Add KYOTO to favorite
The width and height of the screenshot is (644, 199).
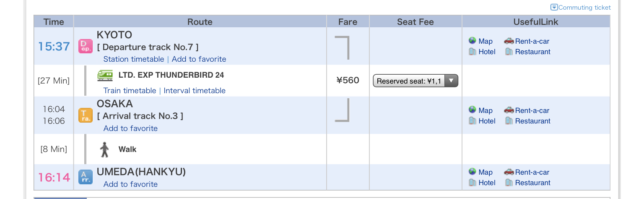click(199, 59)
